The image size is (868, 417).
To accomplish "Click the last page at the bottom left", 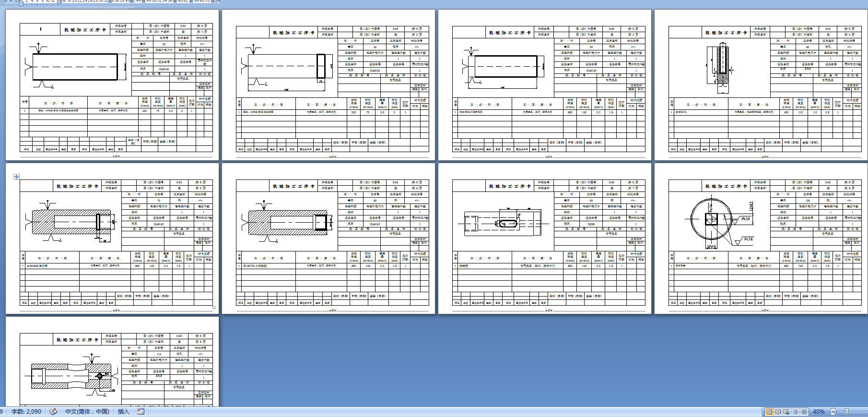I will click(112, 361).
